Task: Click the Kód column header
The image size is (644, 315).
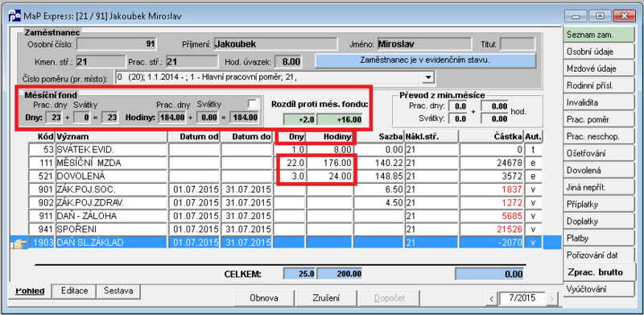Action: coord(43,136)
